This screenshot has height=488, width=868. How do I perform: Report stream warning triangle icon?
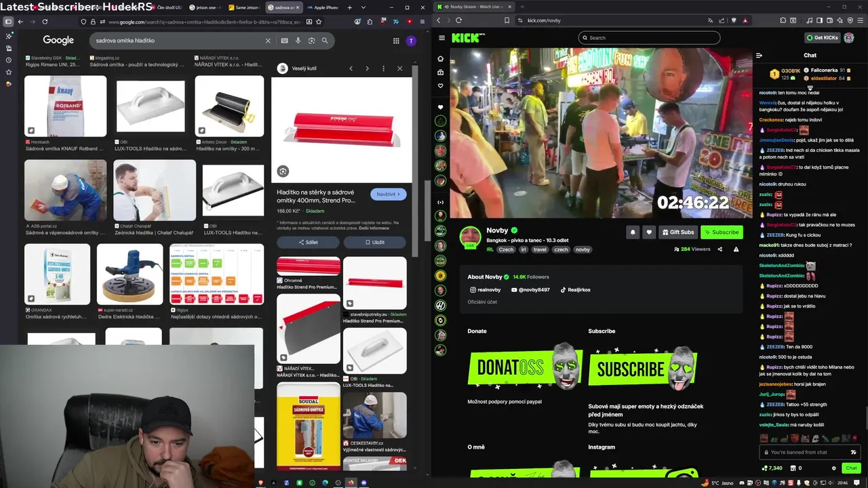point(736,249)
